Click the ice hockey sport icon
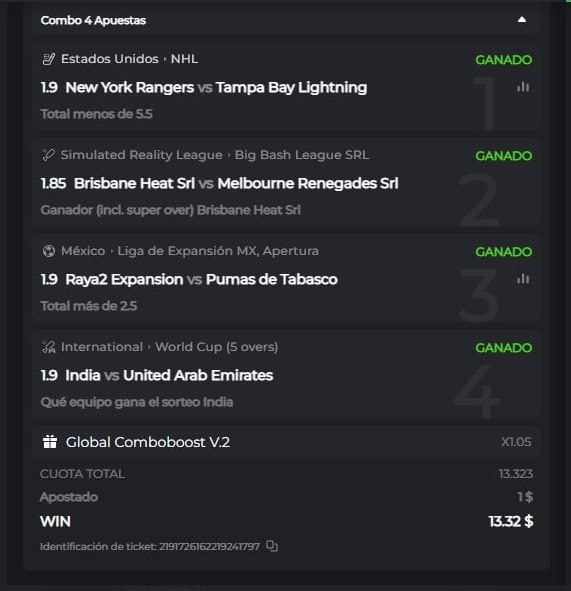Screen dimensions: 571x591 pyautogui.click(x=49, y=59)
